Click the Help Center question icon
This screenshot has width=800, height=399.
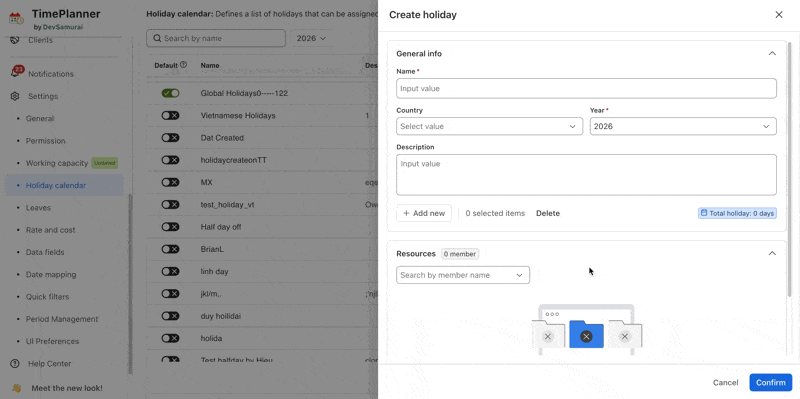pyautogui.click(x=15, y=364)
